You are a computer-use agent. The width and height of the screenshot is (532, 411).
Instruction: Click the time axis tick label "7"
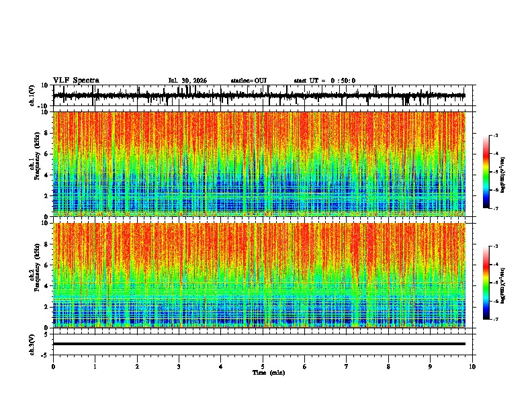tap(347, 367)
